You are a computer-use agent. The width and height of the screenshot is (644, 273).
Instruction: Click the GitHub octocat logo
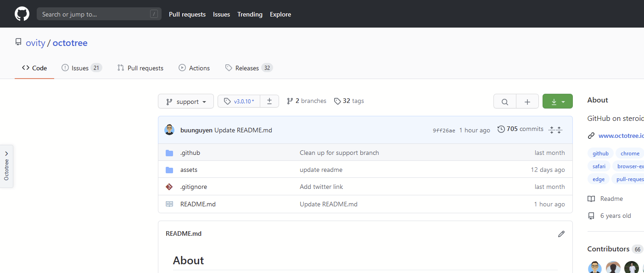(22, 14)
